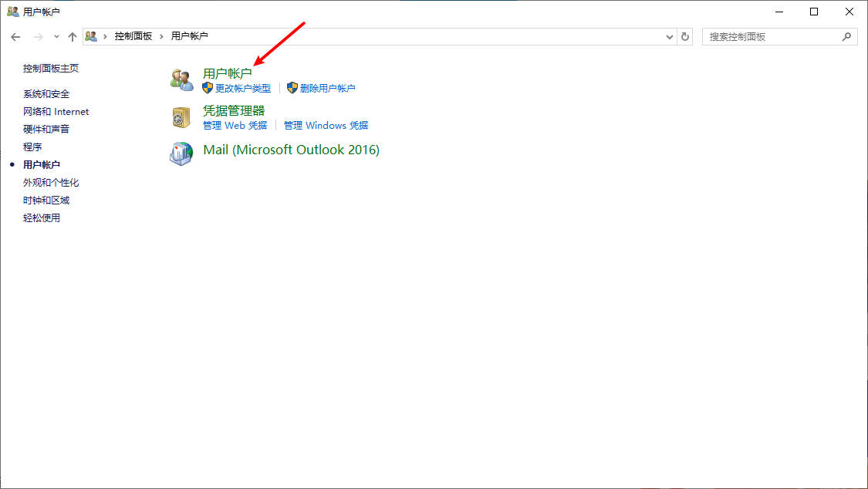Refresh the control panel view
Screen dimensions: 868x489
click(x=685, y=36)
